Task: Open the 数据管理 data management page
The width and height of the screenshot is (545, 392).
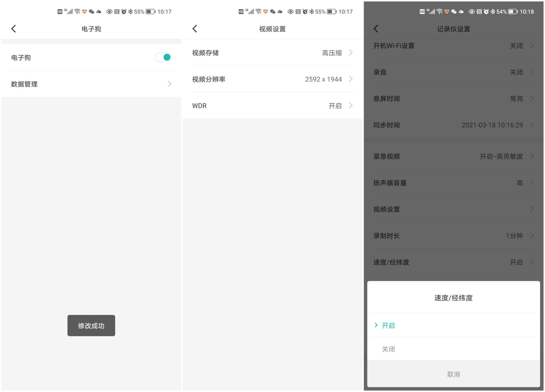Action: click(x=91, y=84)
